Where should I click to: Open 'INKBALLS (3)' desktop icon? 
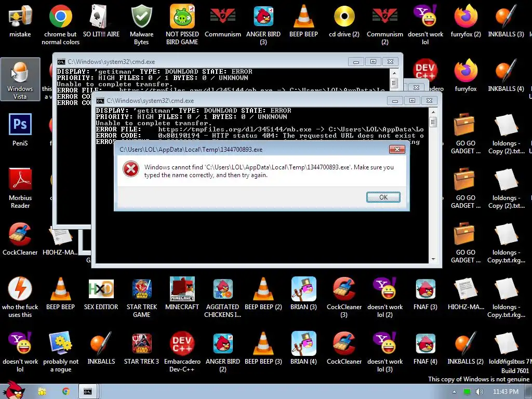click(506, 21)
